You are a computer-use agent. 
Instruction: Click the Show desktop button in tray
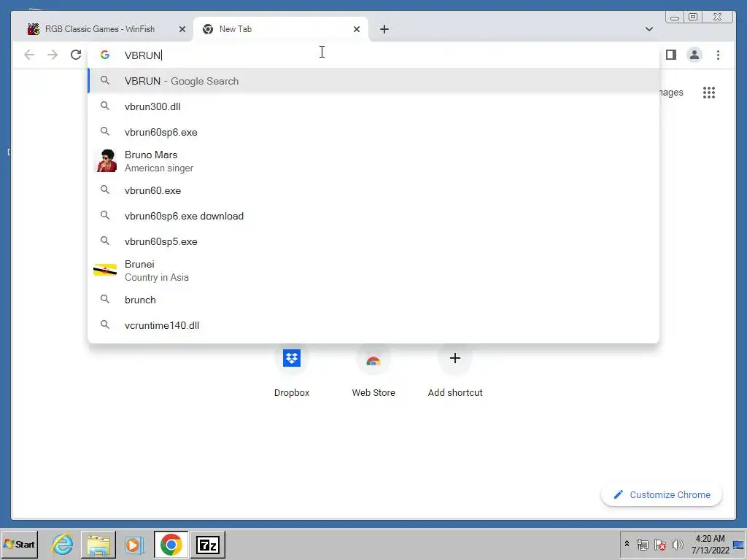740,544
